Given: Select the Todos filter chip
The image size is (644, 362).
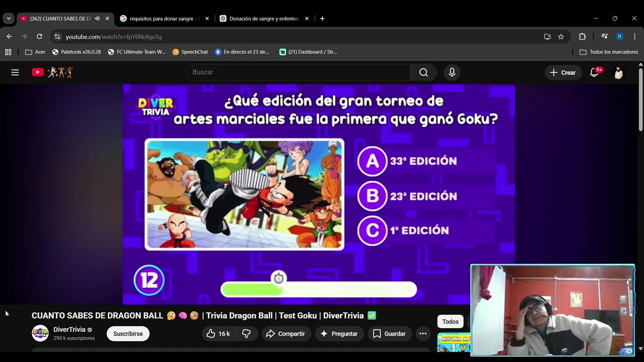Looking at the screenshot, I should tap(450, 322).
